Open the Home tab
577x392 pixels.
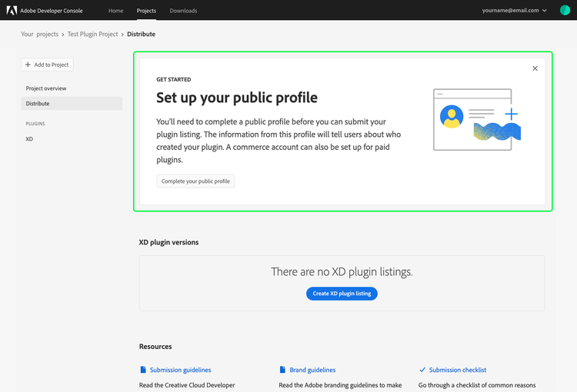coord(115,11)
